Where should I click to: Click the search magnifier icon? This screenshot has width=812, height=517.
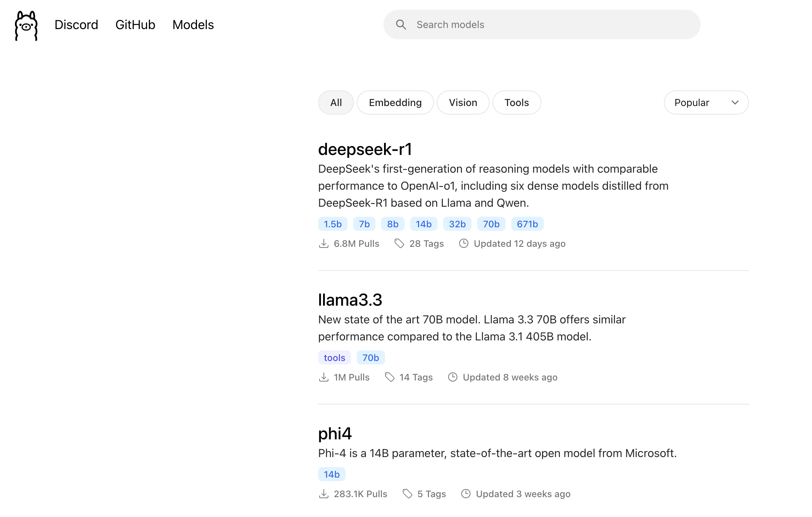tap(401, 24)
